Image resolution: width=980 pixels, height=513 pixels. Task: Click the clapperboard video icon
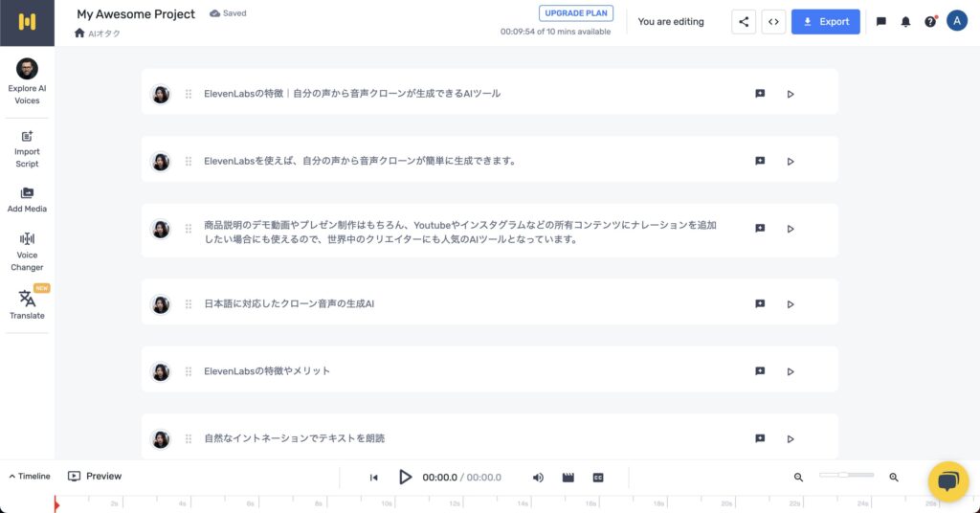click(x=568, y=478)
